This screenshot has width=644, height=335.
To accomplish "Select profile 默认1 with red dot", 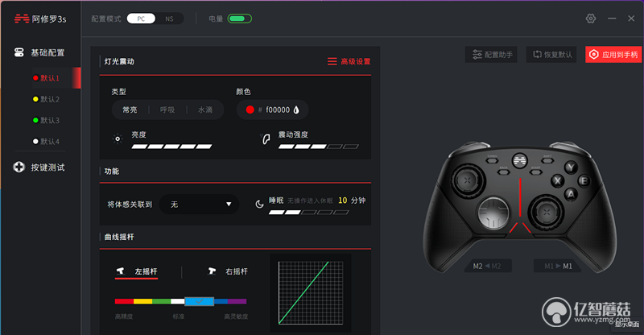I will (56, 77).
